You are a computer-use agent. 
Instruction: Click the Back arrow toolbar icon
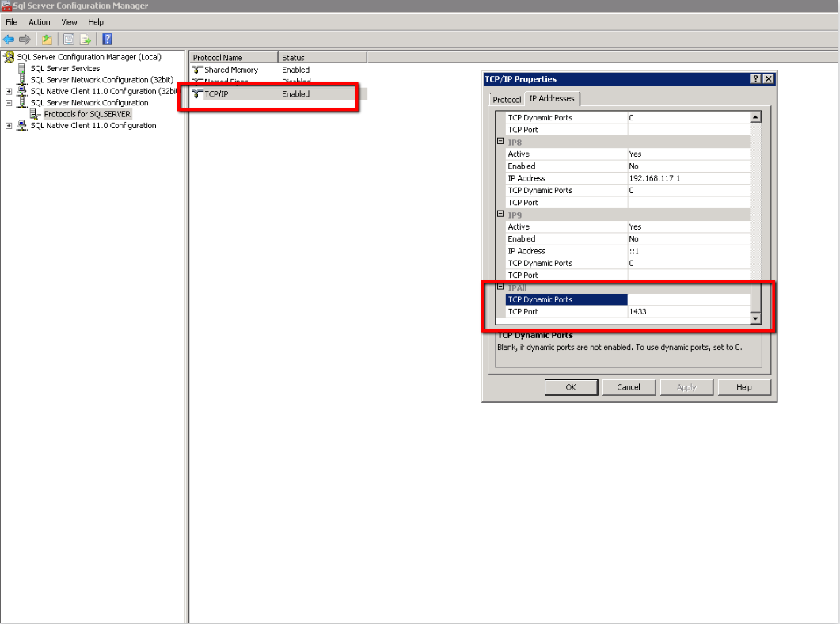click(9, 39)
